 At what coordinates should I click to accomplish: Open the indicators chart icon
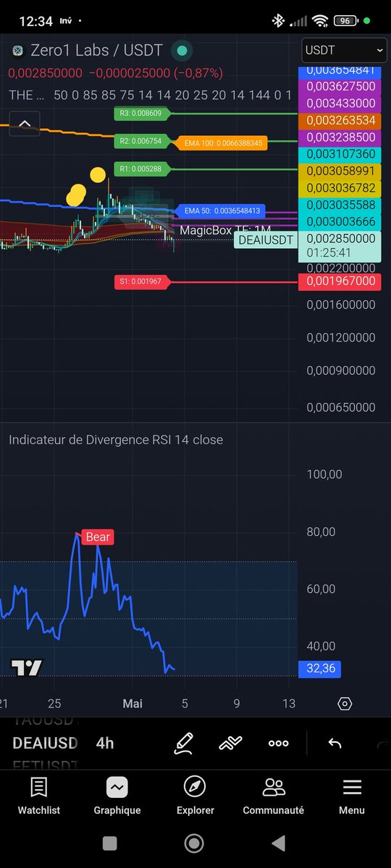tap(230, 743)
